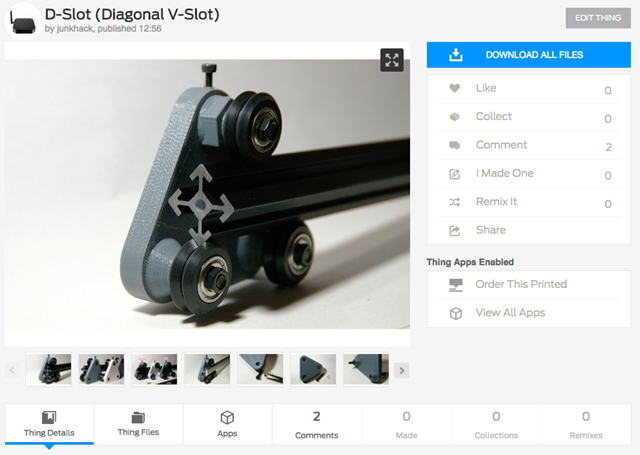Click the published 12:56 timestamp

click(x=129, y=29)
